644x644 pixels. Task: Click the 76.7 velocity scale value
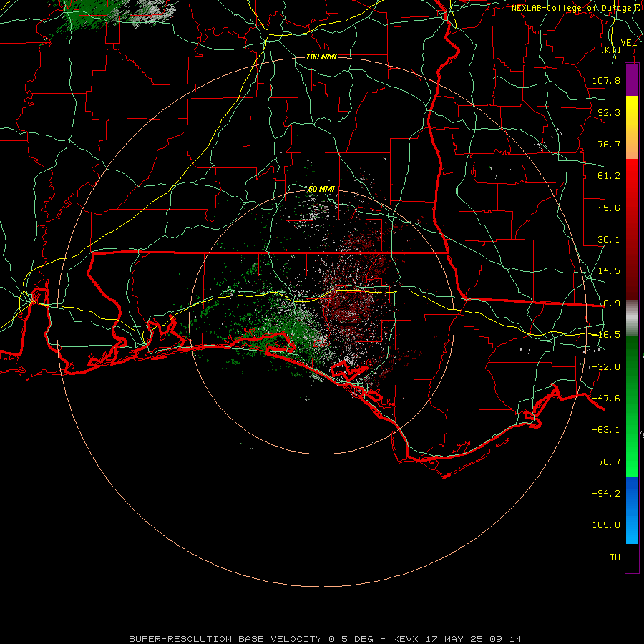click(609, 144)
